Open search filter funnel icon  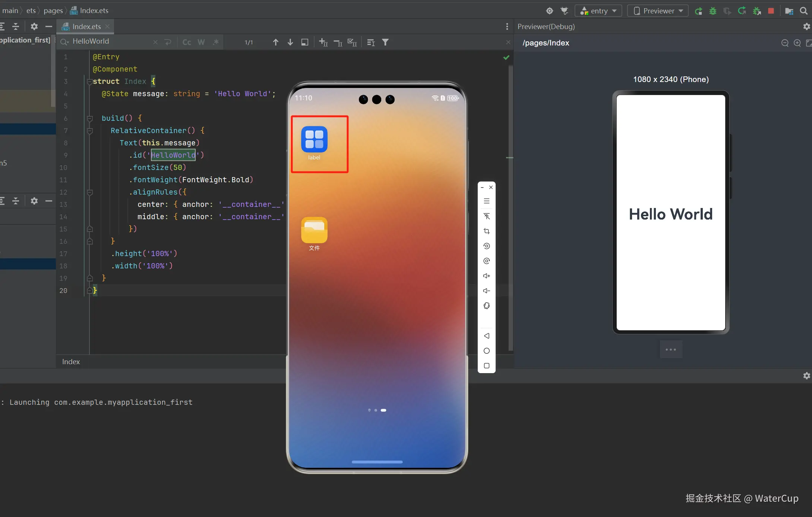pos(385,42)
